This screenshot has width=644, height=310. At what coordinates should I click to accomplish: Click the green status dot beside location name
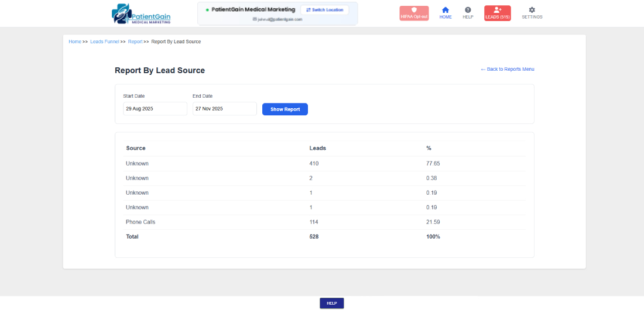click(207, 10)
